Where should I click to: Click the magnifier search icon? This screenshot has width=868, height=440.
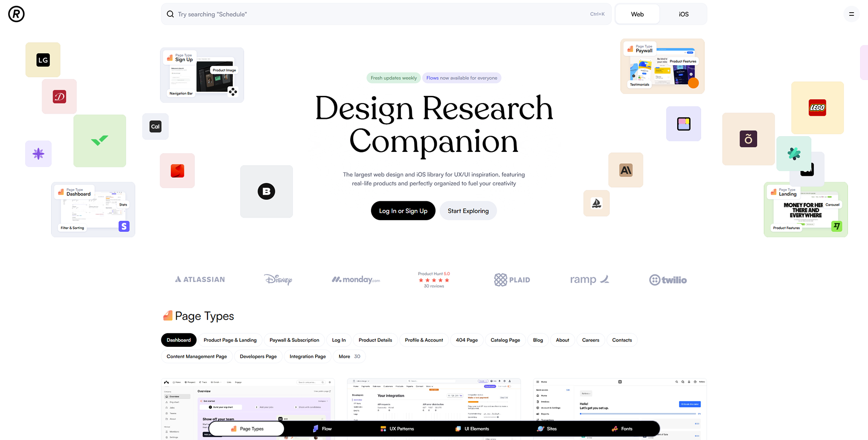[x=170, y=14]
